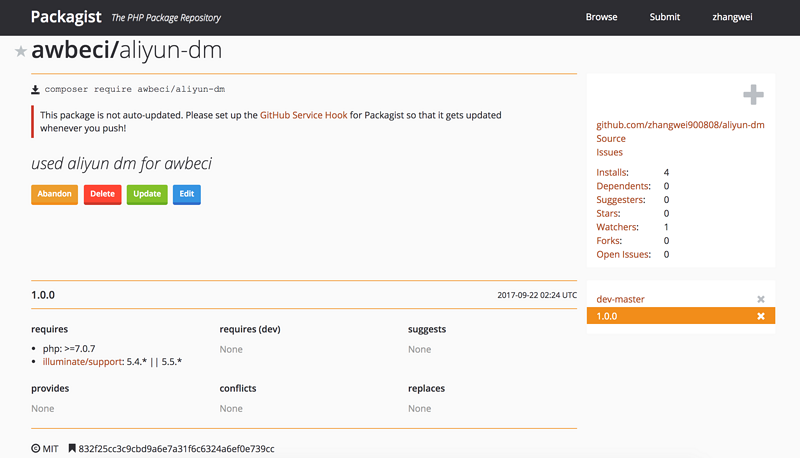The width and height of the screenshot is (800, 458).
Task: Click the blue Edit button
Action: coord(187,194)
